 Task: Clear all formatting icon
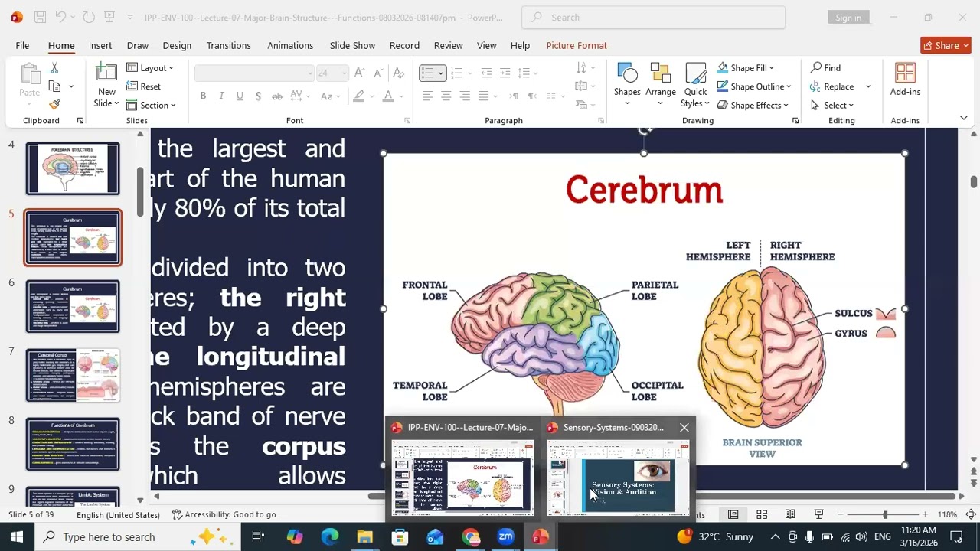pos(398,73)
